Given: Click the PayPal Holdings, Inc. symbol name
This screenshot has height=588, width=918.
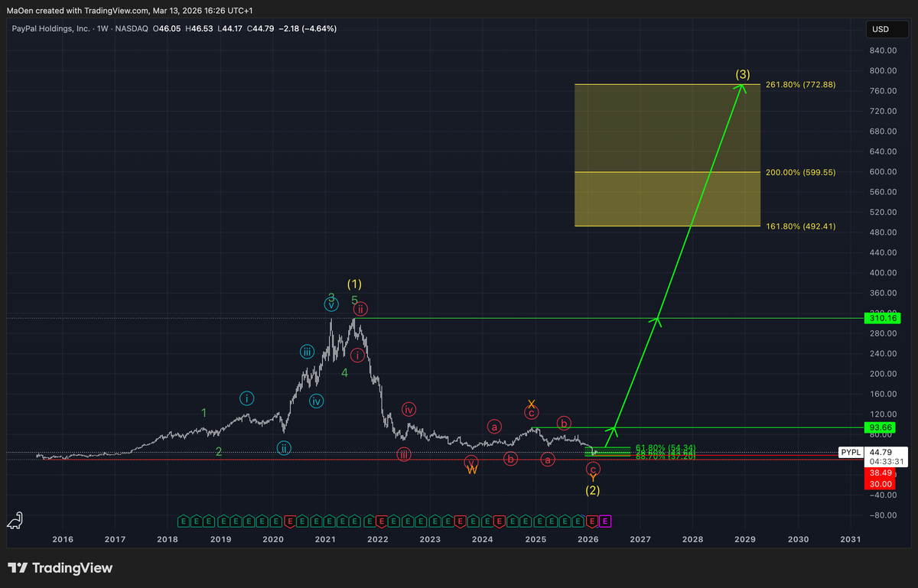Looking at the screenshot, I should pos(50,28).
